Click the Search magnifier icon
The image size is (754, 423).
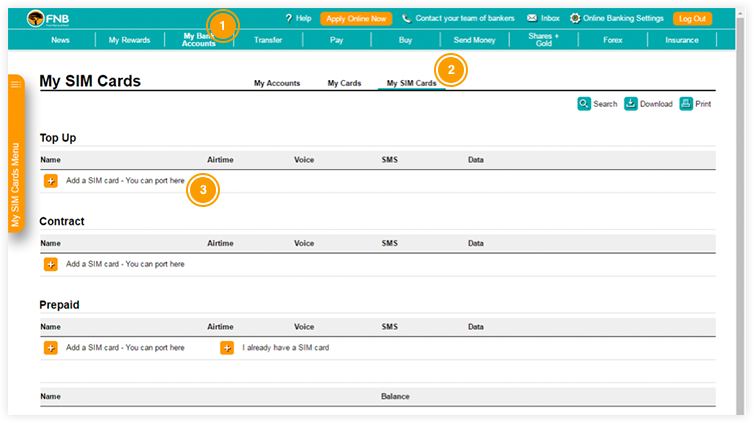pos(584,103)
